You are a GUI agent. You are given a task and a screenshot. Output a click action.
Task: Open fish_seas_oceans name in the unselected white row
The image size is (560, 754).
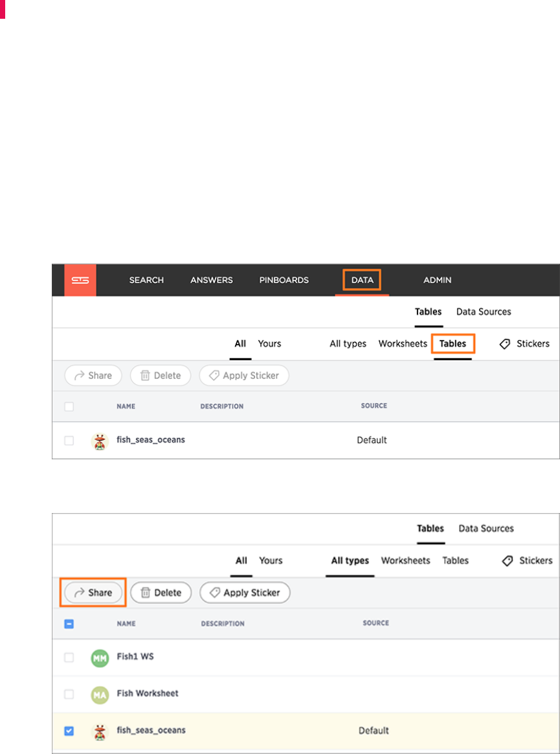click(151, 440)
